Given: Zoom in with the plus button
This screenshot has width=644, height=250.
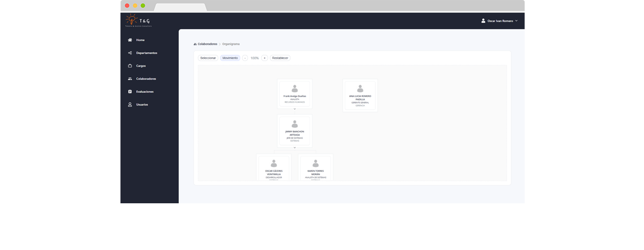Looking at the screenshot, I should [x=265, y=58].
